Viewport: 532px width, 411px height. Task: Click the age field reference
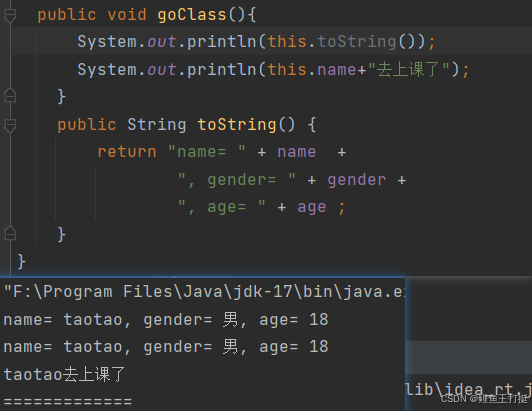[311, 207]
